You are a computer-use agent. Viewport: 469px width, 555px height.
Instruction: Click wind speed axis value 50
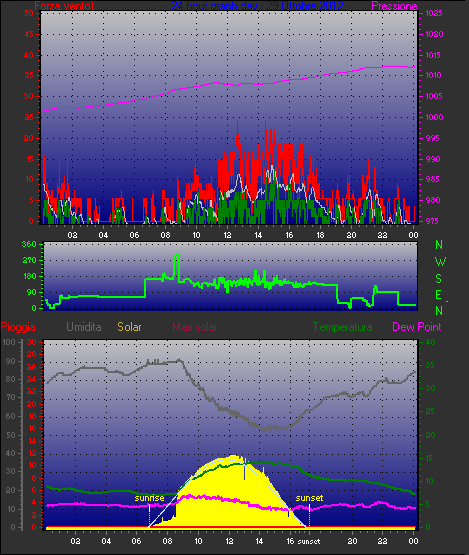click(29, 13)
